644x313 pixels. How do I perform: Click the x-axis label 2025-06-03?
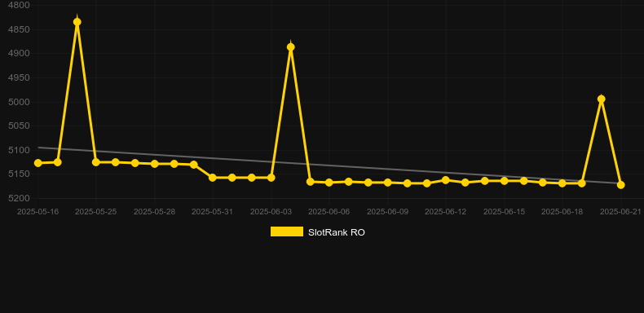point(271,212)
